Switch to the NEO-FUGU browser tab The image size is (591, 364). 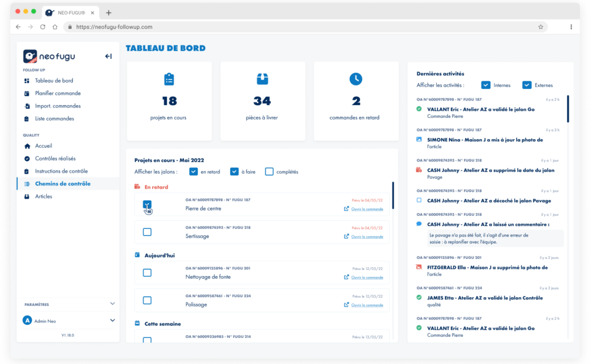coord(71,12)
